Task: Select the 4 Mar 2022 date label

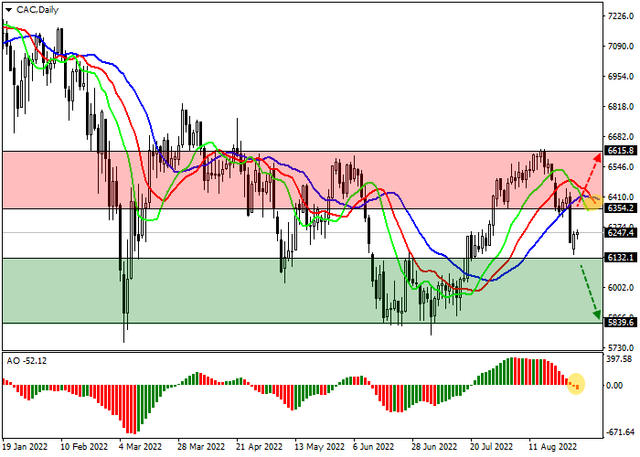Action: pyautogui.click(x=140, y=447)
